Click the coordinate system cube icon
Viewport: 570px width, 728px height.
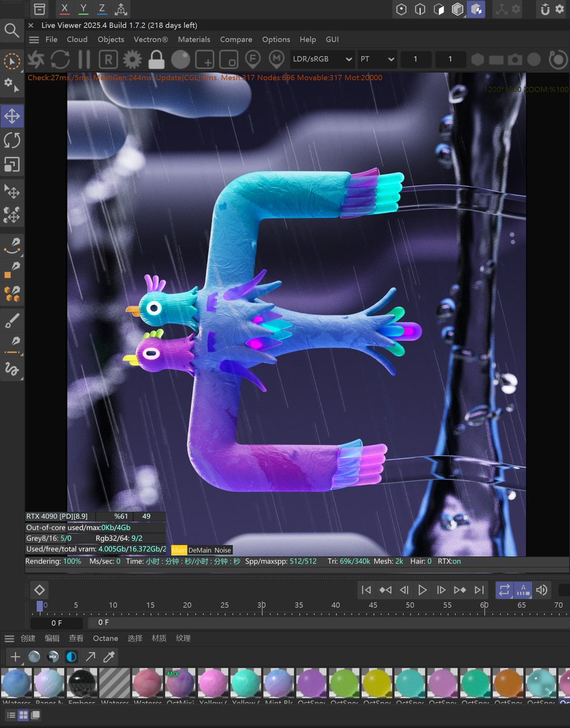121,9
